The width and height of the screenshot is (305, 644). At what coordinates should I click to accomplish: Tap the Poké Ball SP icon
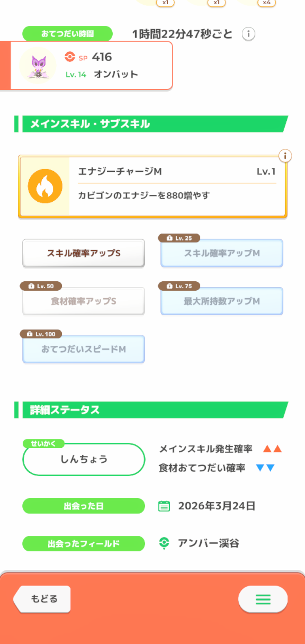coord(69,57)
